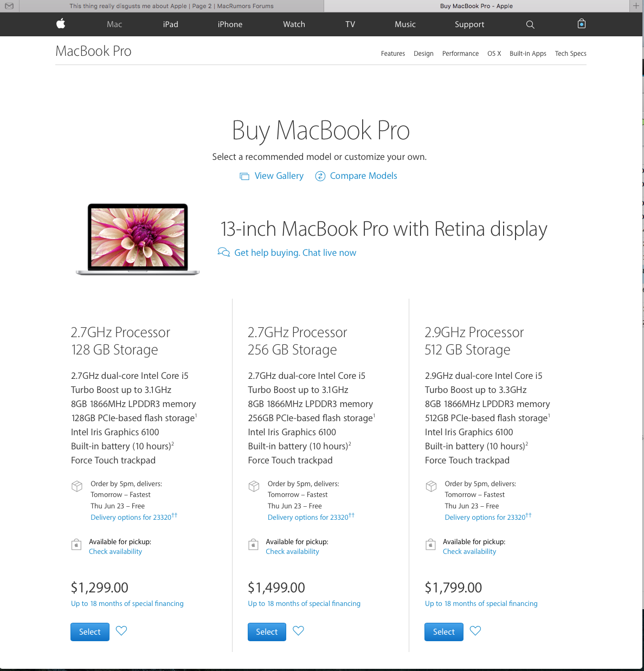Open the search magnifier icon

point(530,24)
